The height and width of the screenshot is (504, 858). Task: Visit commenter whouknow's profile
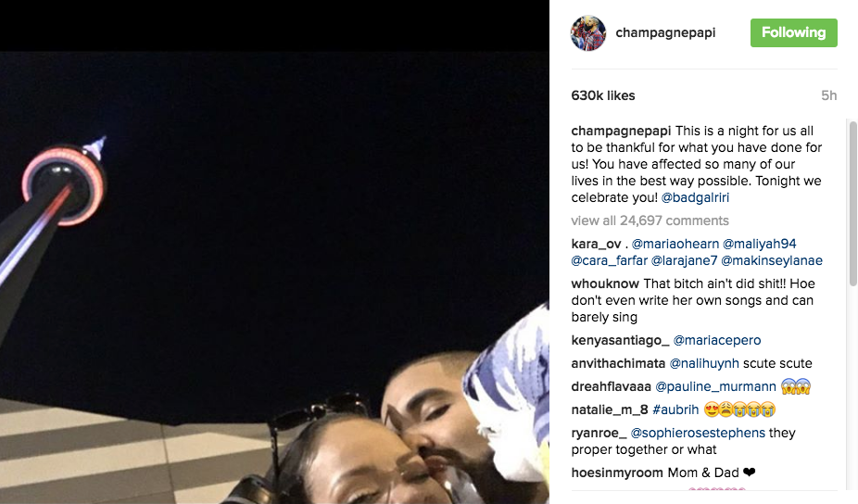tap(605, 283)
